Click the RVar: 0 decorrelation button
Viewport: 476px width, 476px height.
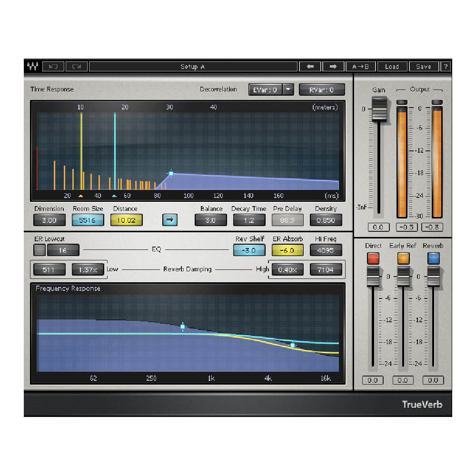pyautogui.click(x=321, y=90)
